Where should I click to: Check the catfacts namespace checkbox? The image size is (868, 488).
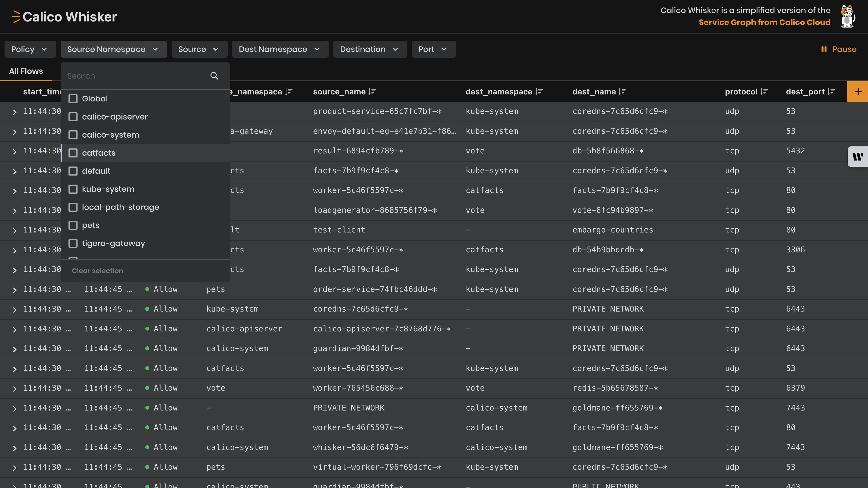73,153
